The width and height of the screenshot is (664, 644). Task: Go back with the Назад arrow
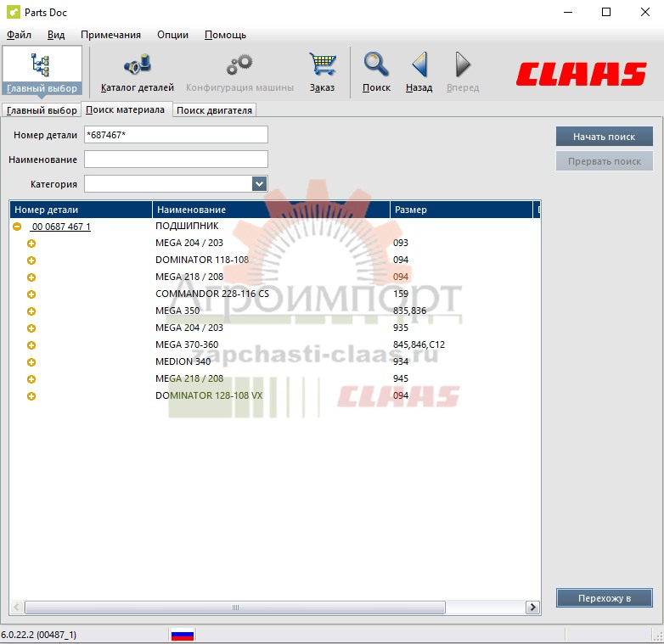tap(419, 64)
